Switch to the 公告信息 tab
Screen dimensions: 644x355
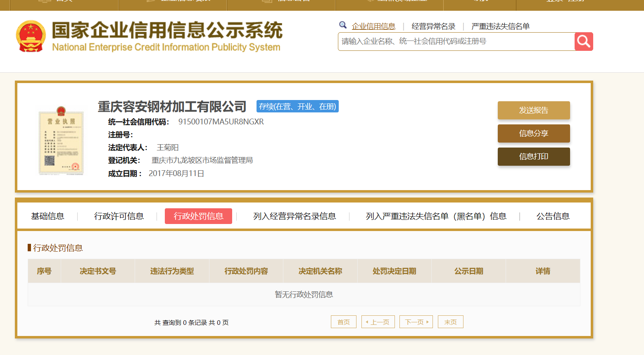[553, 216]
